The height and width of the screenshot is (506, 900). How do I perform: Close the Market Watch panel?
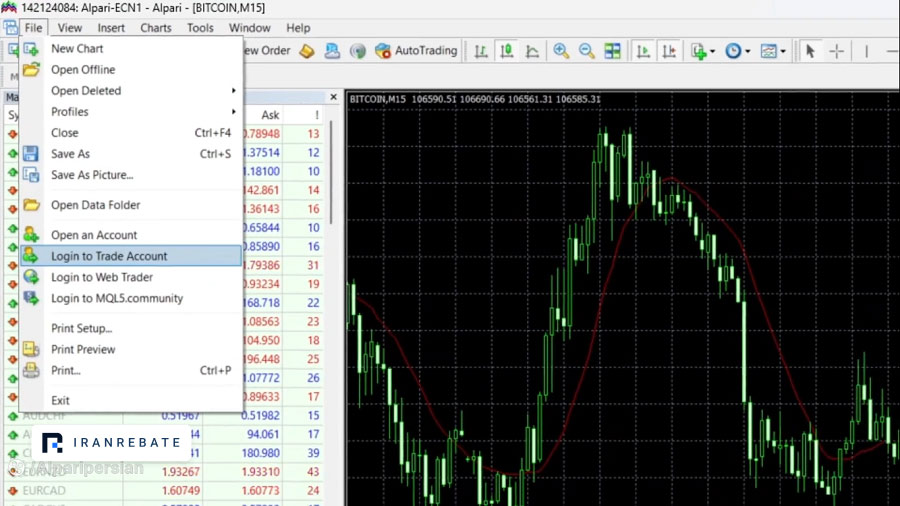tap(333, 98)
